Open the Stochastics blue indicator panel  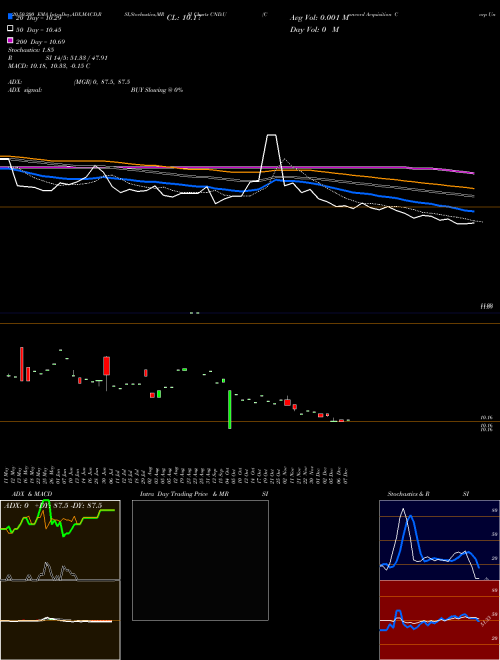click(439, 540)
